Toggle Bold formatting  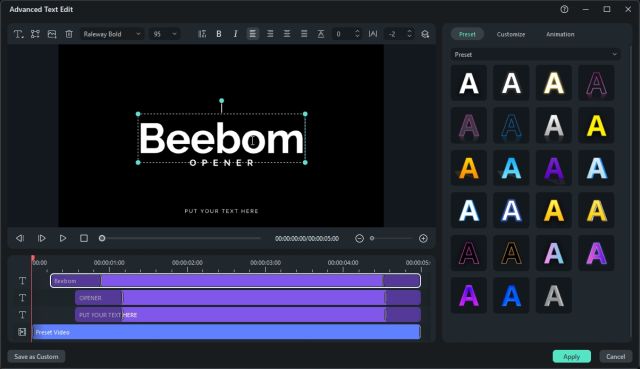(219, 34)
